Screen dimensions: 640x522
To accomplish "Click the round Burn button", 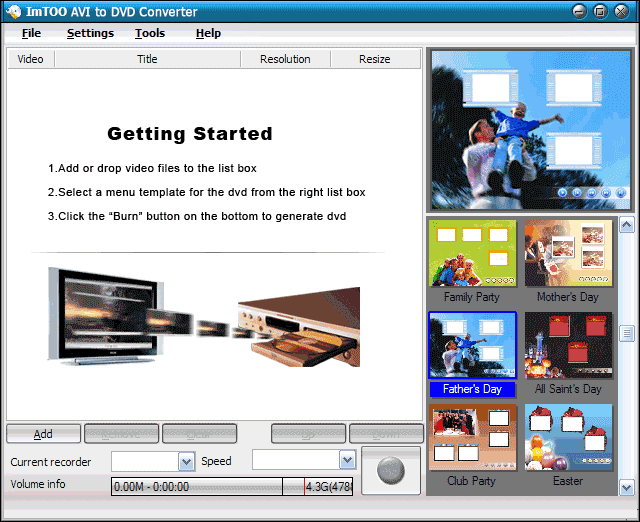I will [391, 471].
